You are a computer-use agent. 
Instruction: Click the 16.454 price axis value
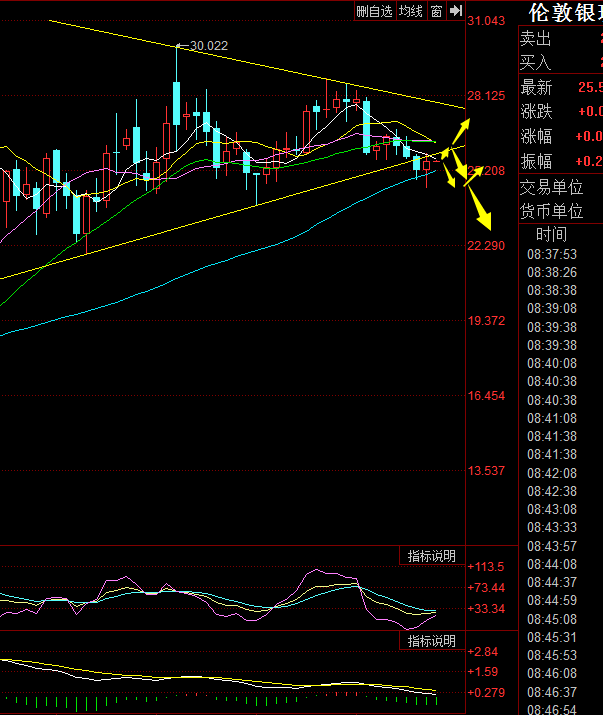coord(486,396)
